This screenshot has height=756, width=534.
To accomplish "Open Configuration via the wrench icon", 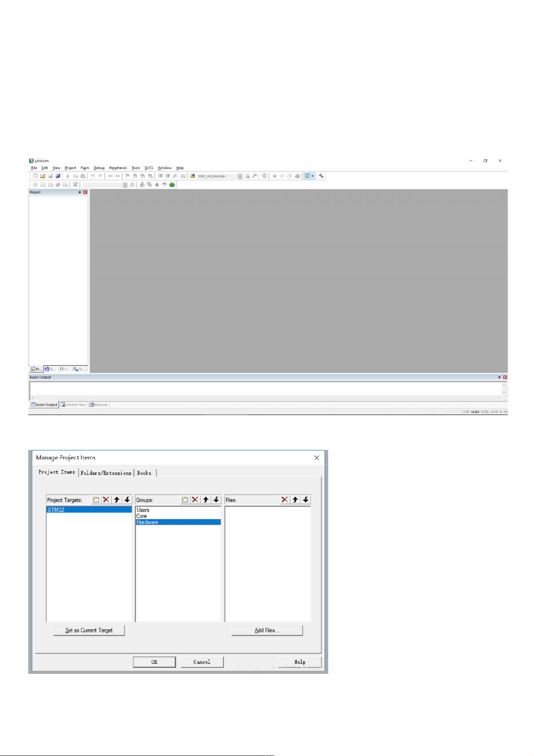I will [x=321, y=176].
